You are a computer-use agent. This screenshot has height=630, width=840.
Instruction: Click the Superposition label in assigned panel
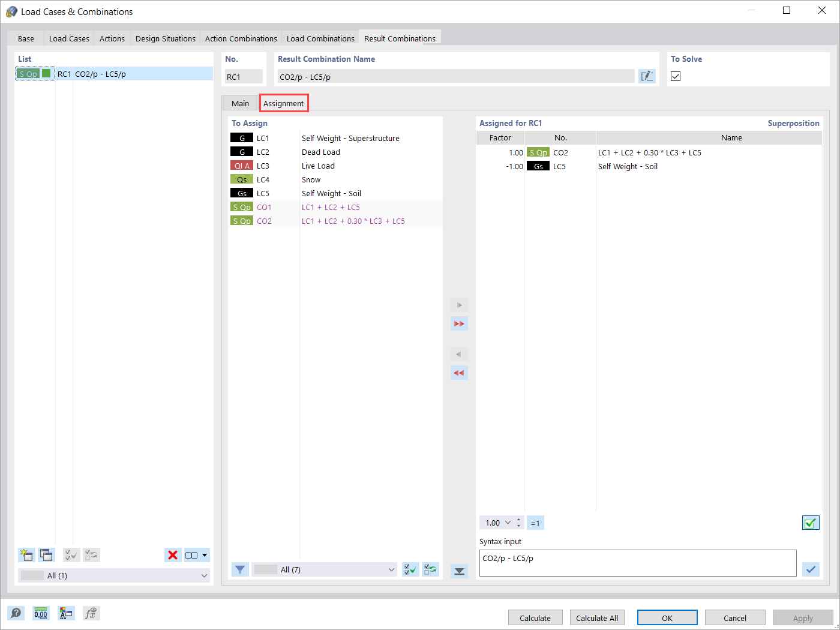(x=793, y=123)
